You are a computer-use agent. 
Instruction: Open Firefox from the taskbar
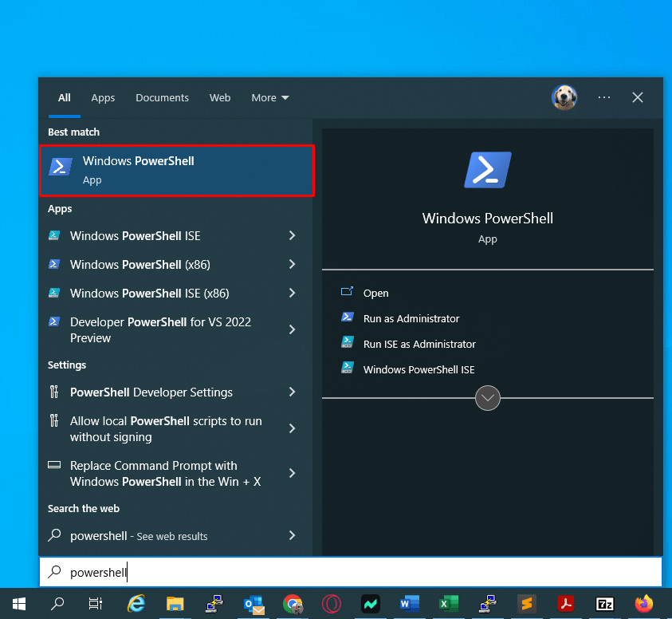(x=643, y=604)
